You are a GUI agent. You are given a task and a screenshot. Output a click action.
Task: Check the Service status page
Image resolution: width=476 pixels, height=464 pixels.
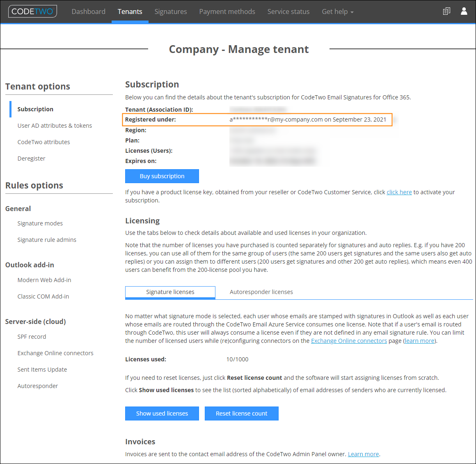[x=288, y=11]
